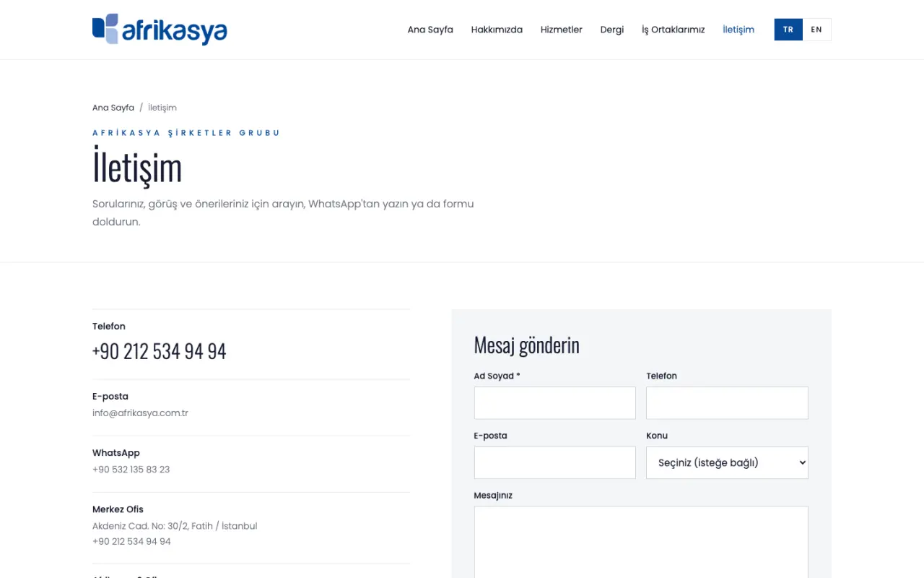This screenshot has height=578, width=924.
Task: Open the Konu dropdown
Action: tap(727, 462)
